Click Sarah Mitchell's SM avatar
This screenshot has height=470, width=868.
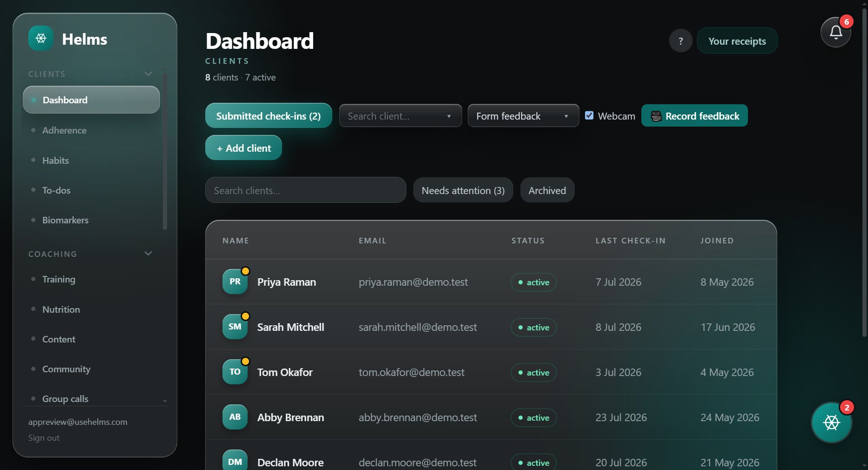click(x=235, y=327)
